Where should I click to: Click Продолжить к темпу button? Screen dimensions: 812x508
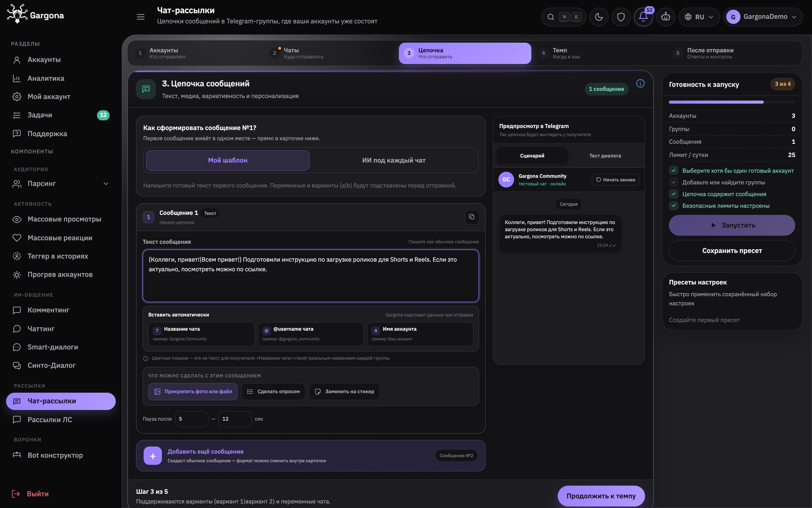pos(601,496)
